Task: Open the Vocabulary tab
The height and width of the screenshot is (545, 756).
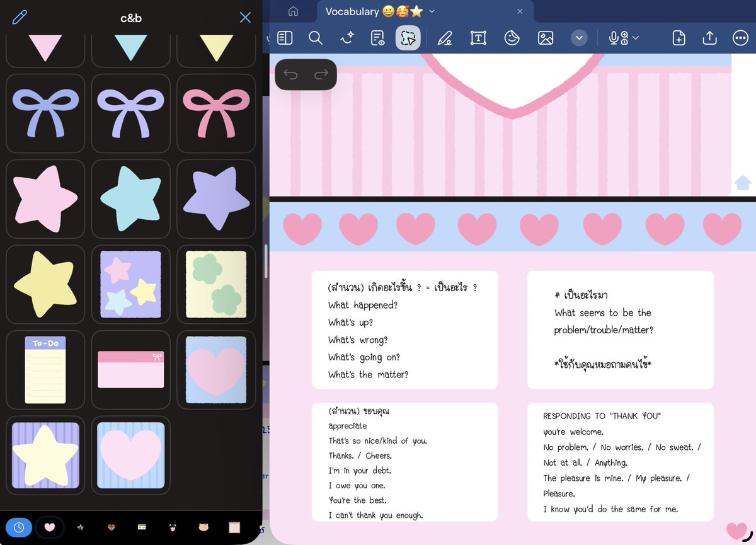Action: point(425,11)
